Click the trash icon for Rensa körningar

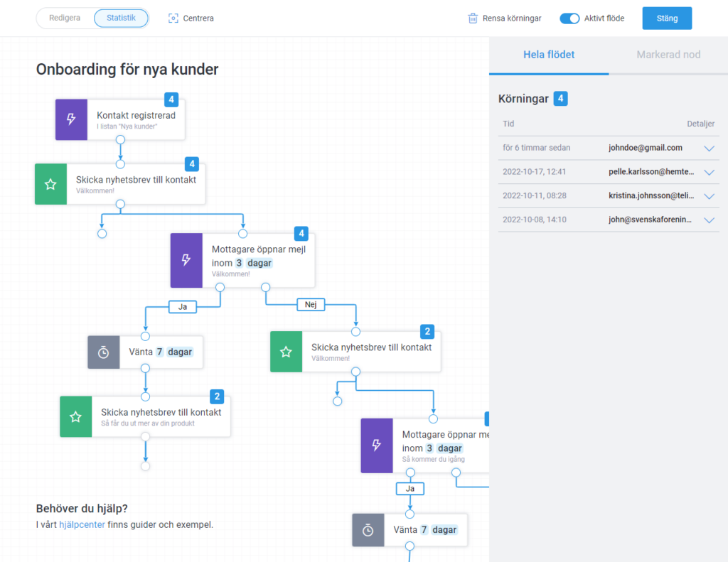click(x=473, y=18)
